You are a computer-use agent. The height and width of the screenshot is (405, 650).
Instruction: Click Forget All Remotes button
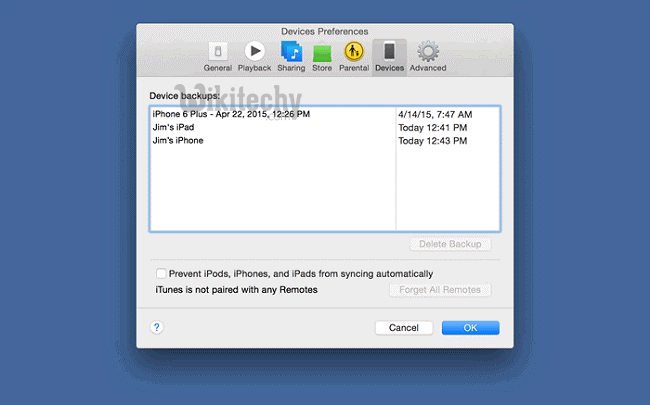click(x=439, y=290)
